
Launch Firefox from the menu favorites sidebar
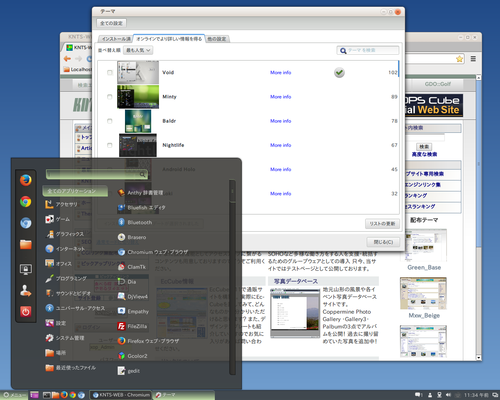26,180
